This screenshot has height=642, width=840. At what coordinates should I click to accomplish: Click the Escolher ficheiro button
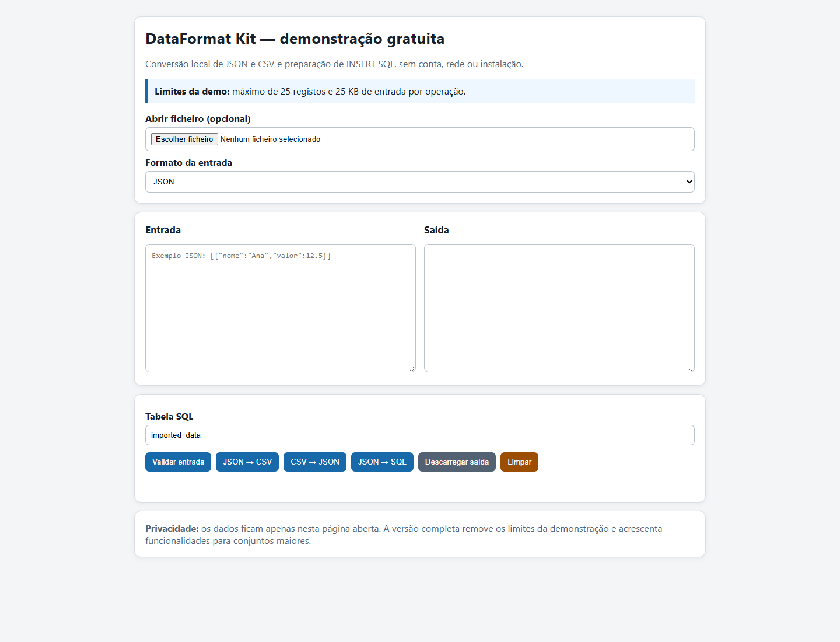click(184, 139)
